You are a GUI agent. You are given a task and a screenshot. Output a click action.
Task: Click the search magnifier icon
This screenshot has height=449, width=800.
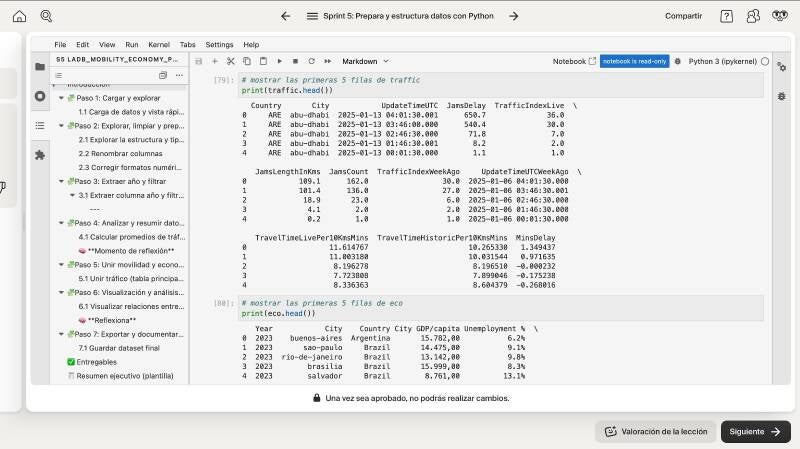[47, 16]
